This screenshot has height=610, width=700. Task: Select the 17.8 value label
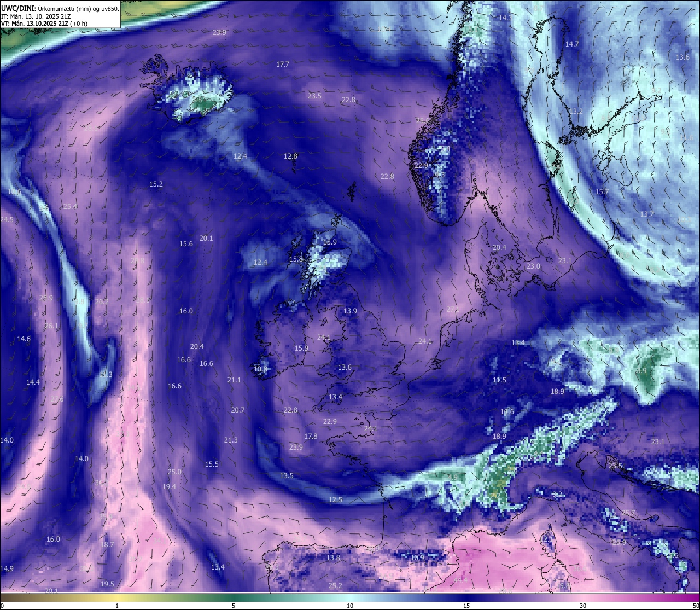pos(311,436)
